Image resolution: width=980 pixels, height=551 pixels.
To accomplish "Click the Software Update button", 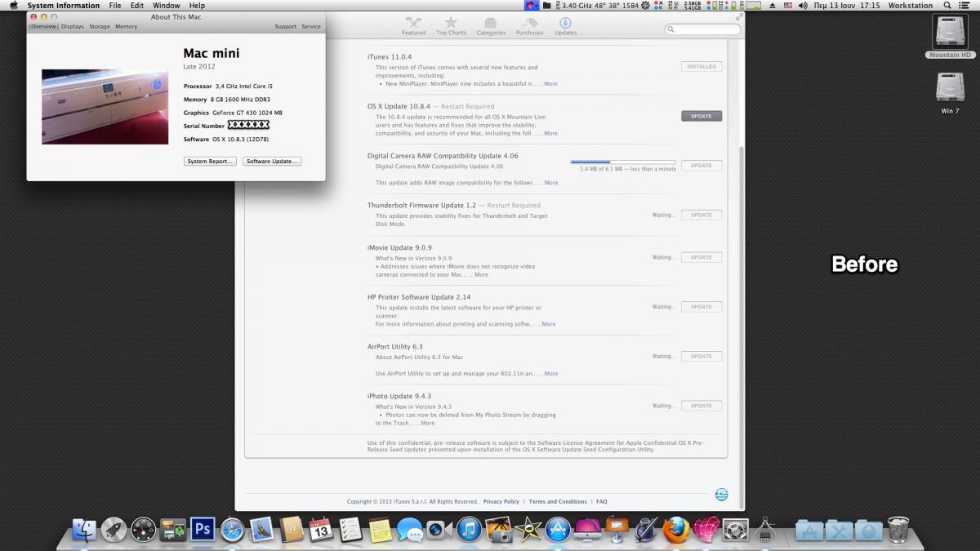I will (272, 162).
